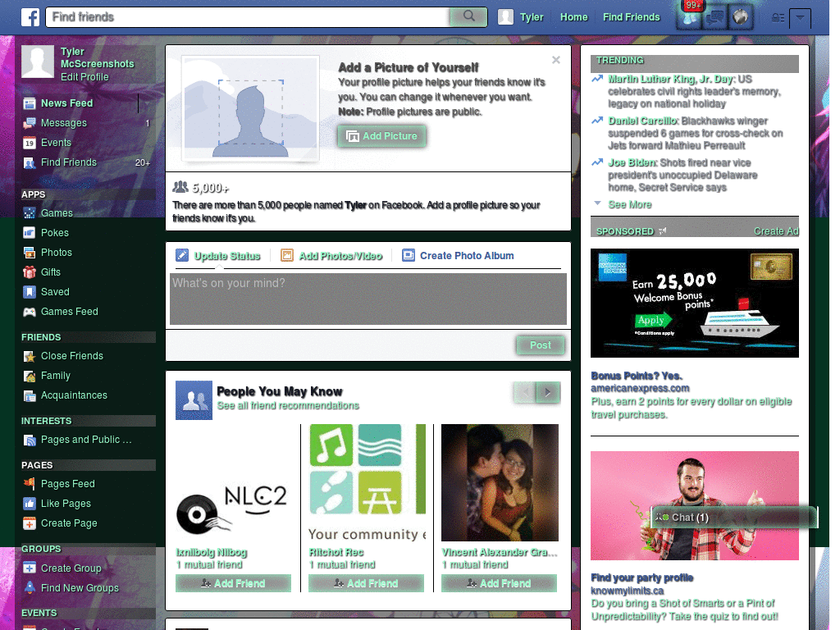Click Tyler's sidebar profile picture
This screenshot has height=630, width=840.
click(38, 62)
